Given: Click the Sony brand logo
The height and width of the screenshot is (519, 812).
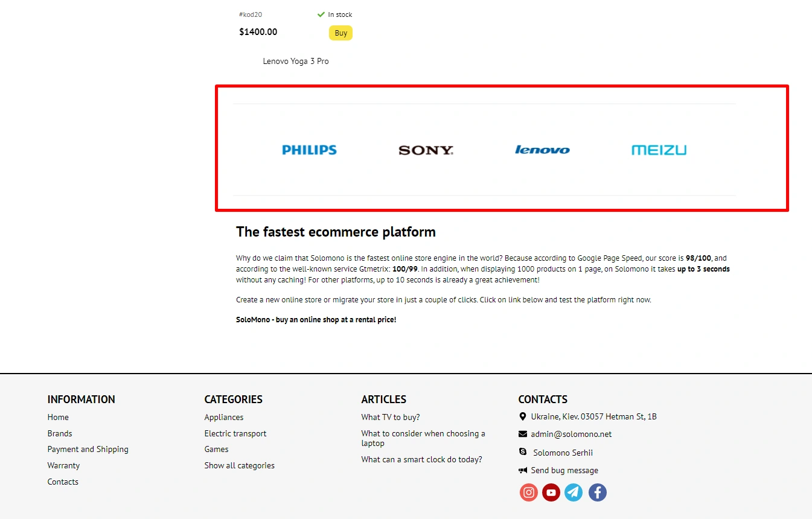Looking at the screenshot, I should tap(426, 150).
